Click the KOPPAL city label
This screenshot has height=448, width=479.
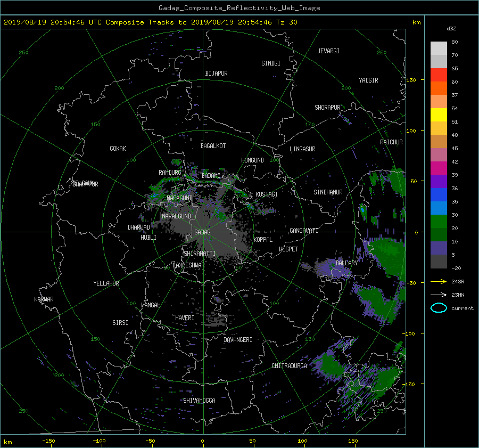pos(263,240)
